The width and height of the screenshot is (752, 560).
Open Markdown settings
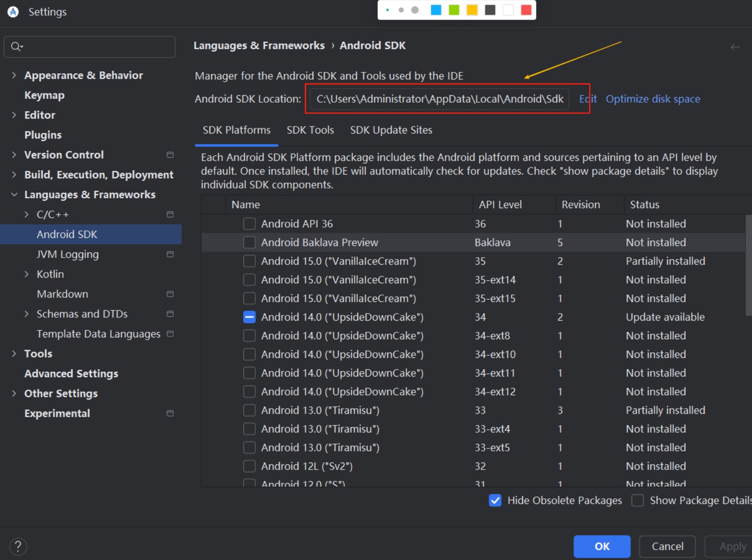coord(63,294)
